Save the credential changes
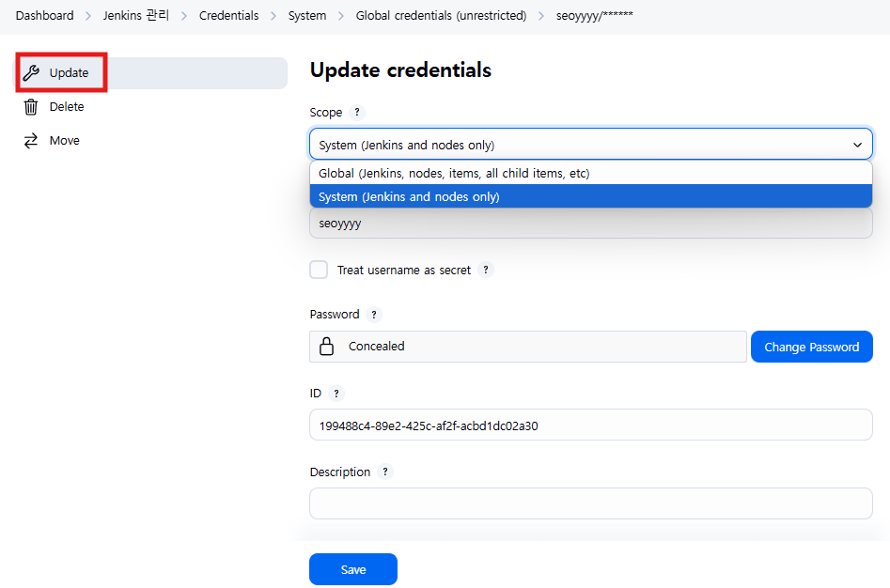The width and height of the screenshot is (890, 588). 353,568
